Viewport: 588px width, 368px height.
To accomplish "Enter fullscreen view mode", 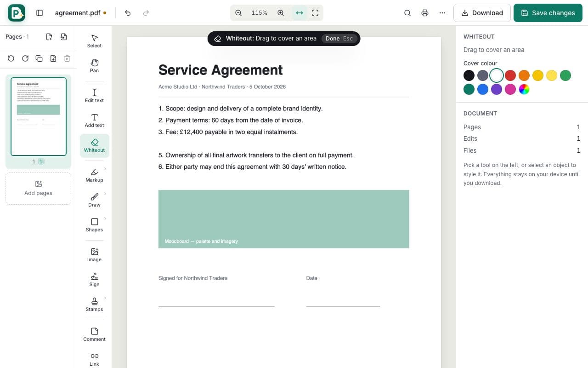I will coord(315,13).
